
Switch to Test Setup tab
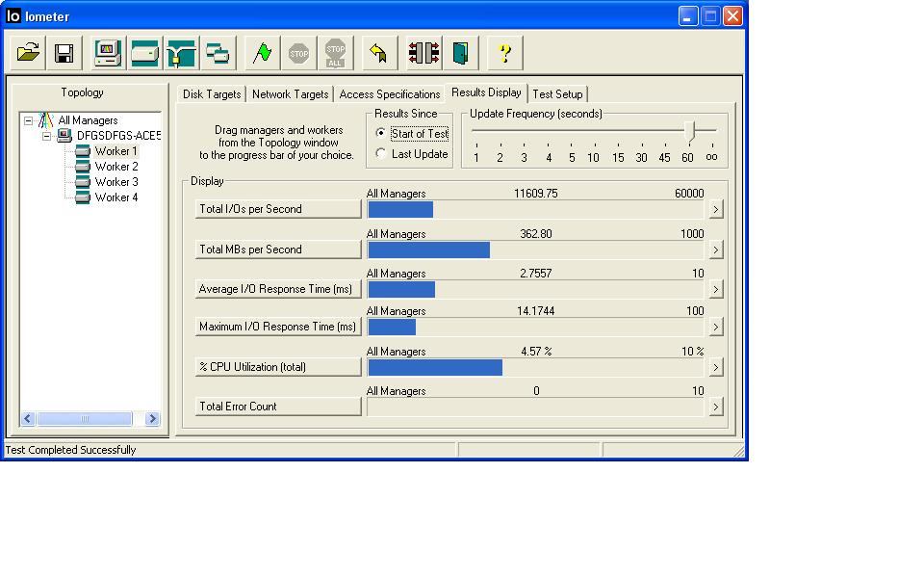557,94
